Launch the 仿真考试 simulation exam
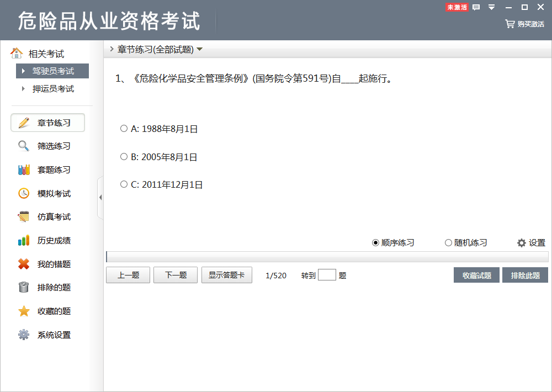Screen dimensions: 552x392 coord(47,216)
